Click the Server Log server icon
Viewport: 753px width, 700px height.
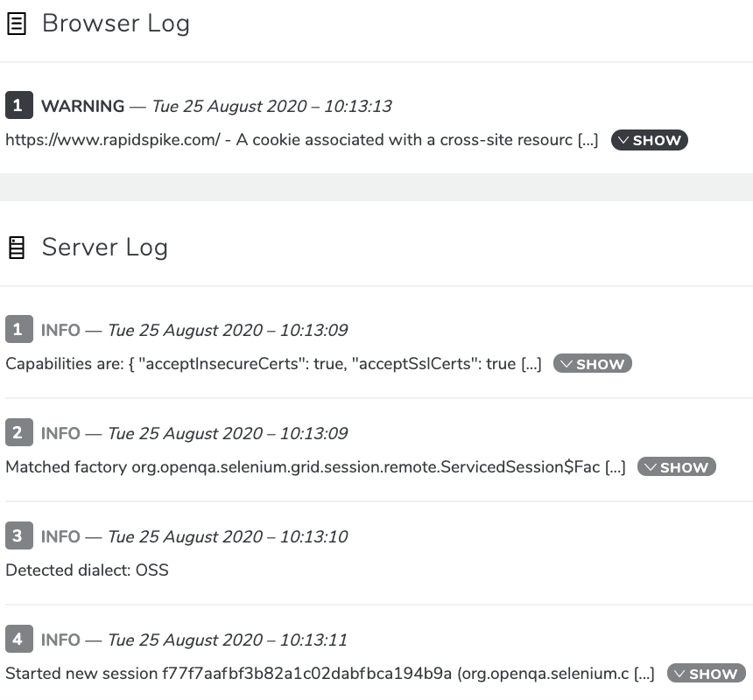click(17, 248)
